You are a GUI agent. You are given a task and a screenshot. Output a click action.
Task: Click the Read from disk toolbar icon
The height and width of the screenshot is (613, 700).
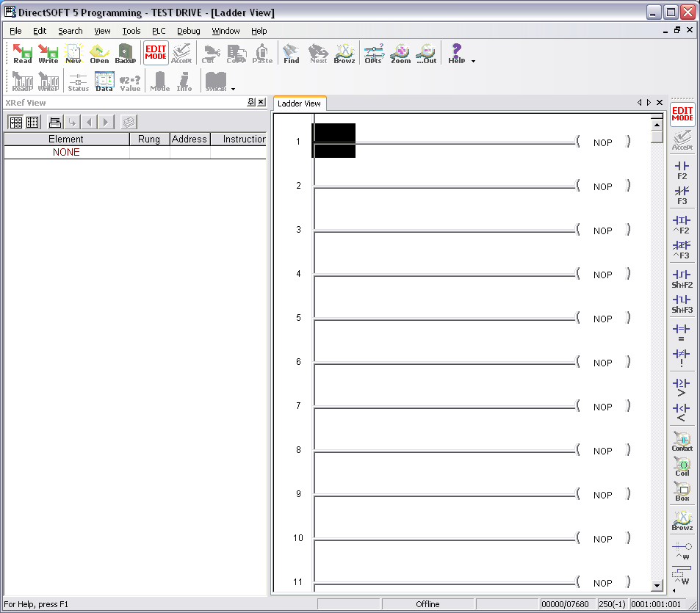click(22, 54)
